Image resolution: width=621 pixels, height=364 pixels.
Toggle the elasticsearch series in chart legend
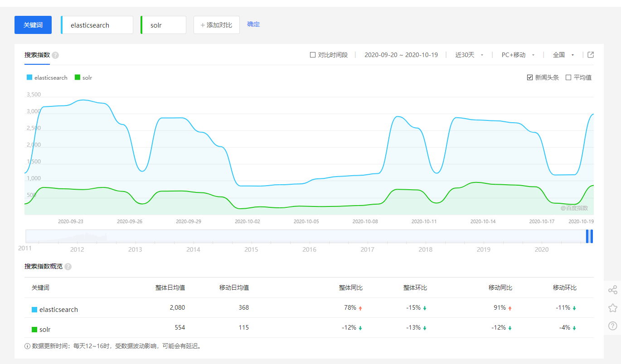tap(47, 77)
